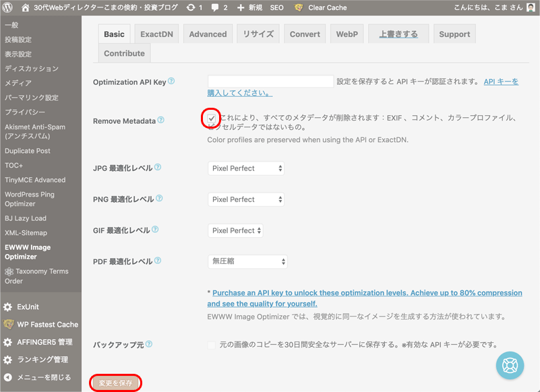Open the site home icon
Viewport: 540px width, 392px height.
(x=25, y=7)
